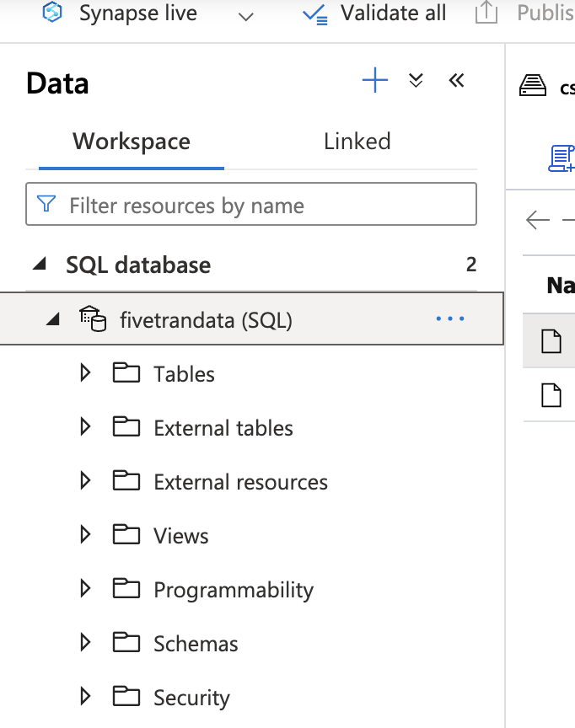Click the SQL database count 2
The image size is (575, 728).
click(471, 265)
